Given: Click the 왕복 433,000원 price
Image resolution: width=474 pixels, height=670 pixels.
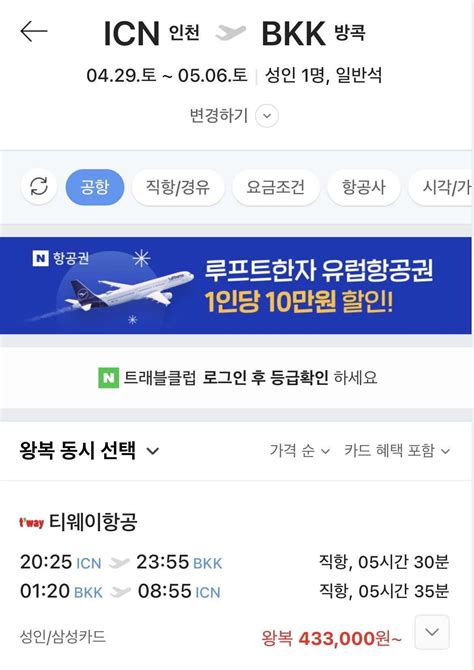Looking at the screenshot, I should 331,639.
